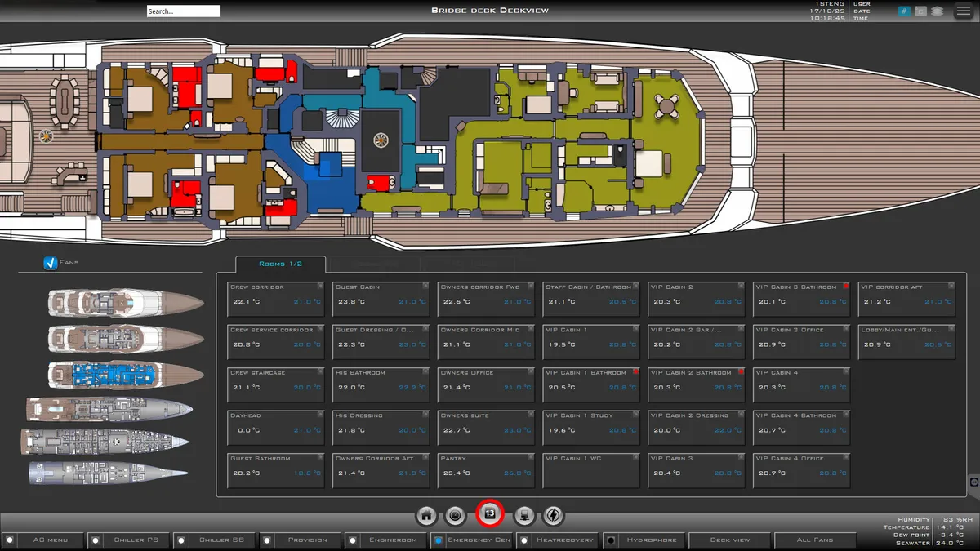Select the second dimmed tab beside Rooms 1/2
The height and width of the screenshot is (551, 980).
click(376, 264)
